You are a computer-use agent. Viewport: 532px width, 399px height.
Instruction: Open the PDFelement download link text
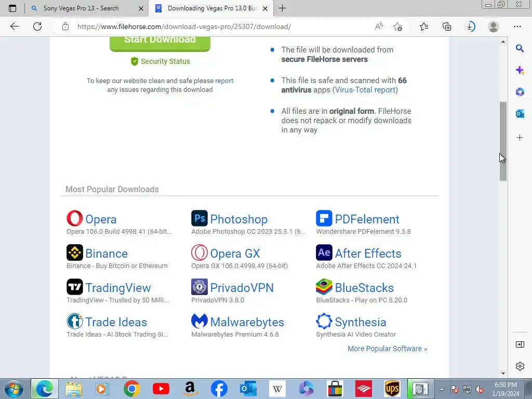click(x=367, y=219)
